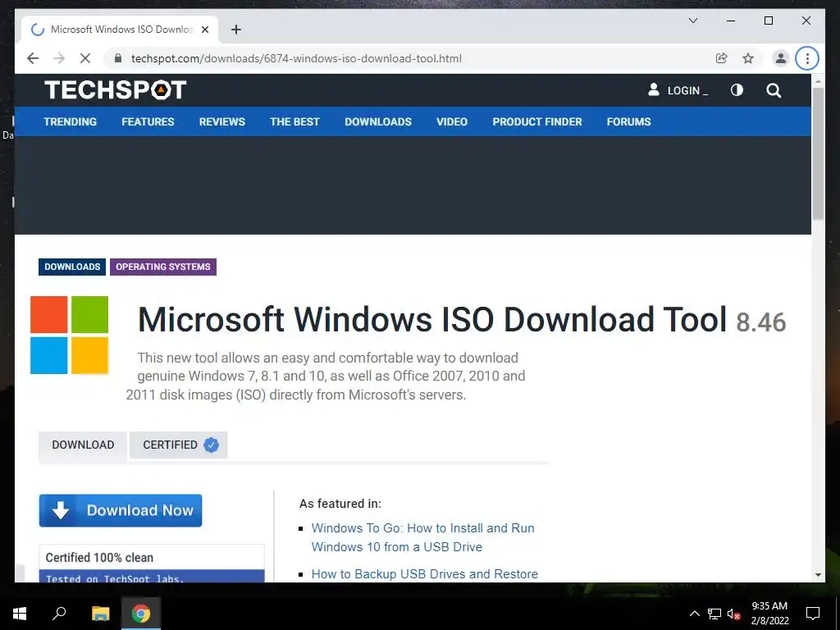Open TechSpot search magnifier
840x630 pixels.
[773, 90]
